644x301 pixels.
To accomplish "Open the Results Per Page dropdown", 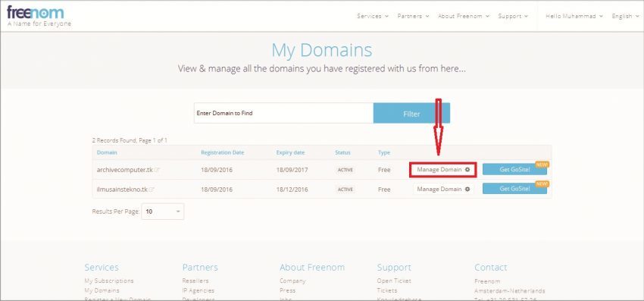I will click(x=163, y=212).
